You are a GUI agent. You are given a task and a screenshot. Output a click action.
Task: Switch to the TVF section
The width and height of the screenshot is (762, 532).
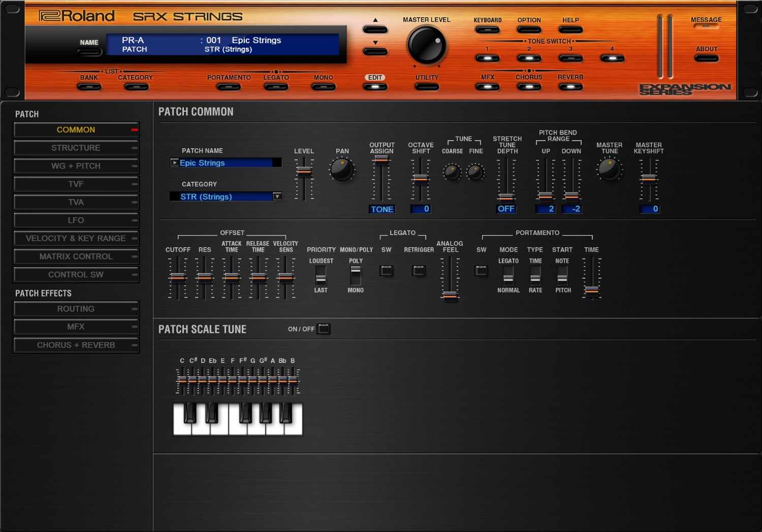point(76,184)
